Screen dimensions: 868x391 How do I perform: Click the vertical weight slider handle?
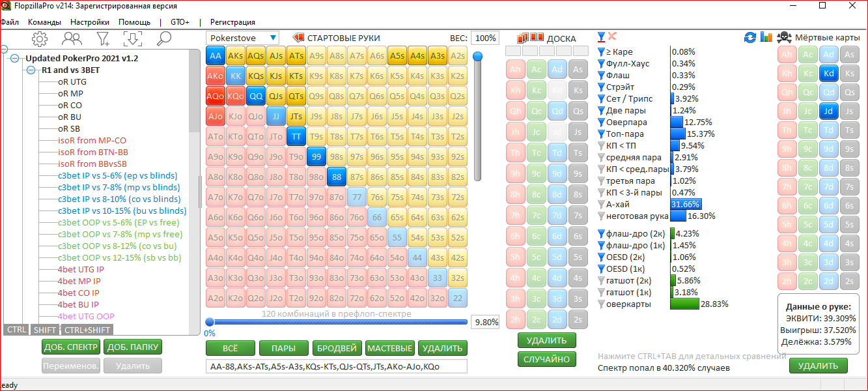coord(477,57)
